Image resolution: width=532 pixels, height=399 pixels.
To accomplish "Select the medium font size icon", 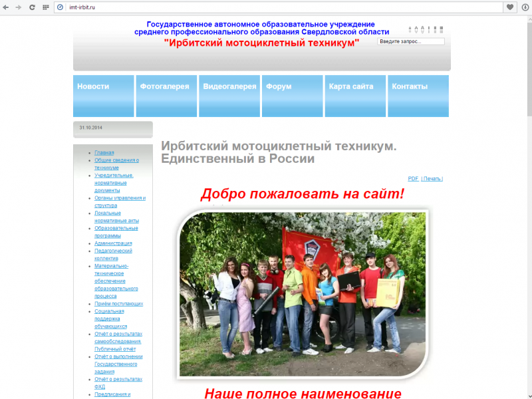I will click(416, 28).
